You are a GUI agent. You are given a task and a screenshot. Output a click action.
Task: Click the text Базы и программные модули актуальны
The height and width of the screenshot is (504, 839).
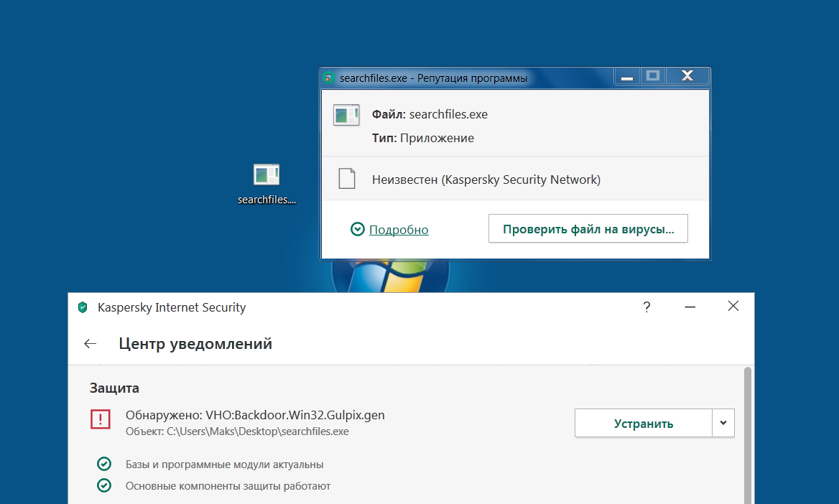(x=225, y=465)
